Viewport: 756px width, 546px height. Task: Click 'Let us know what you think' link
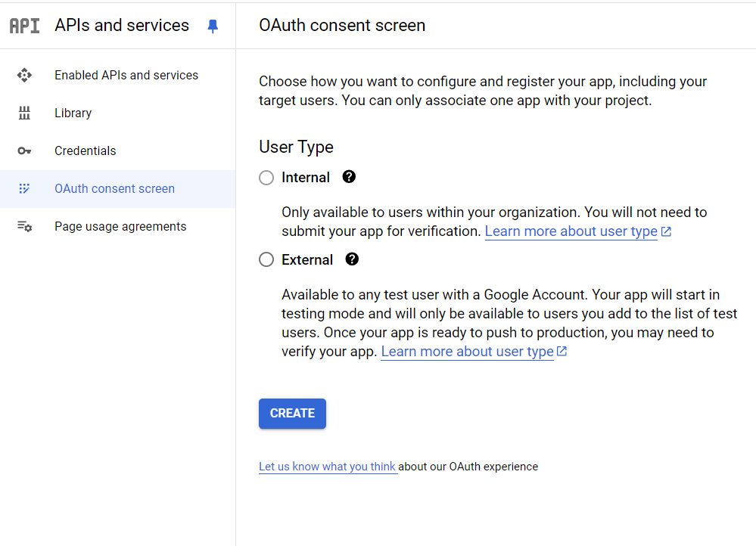point(328,467)
